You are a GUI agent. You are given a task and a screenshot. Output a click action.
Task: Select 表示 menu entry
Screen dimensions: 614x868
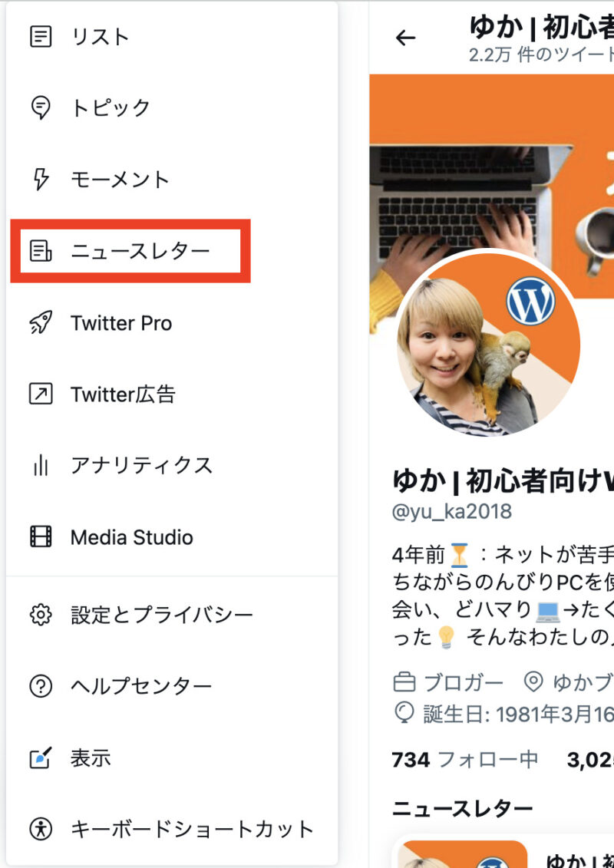[172, 757]
